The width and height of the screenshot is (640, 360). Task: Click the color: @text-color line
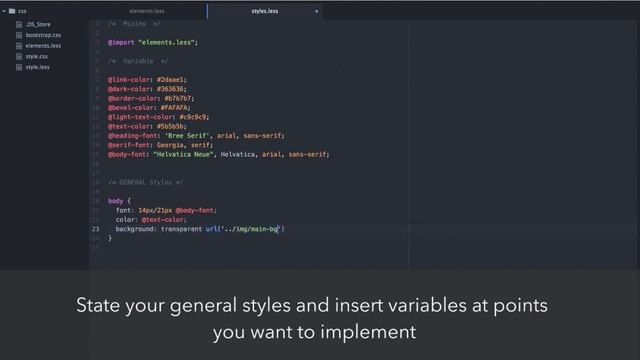coord(151,220)
